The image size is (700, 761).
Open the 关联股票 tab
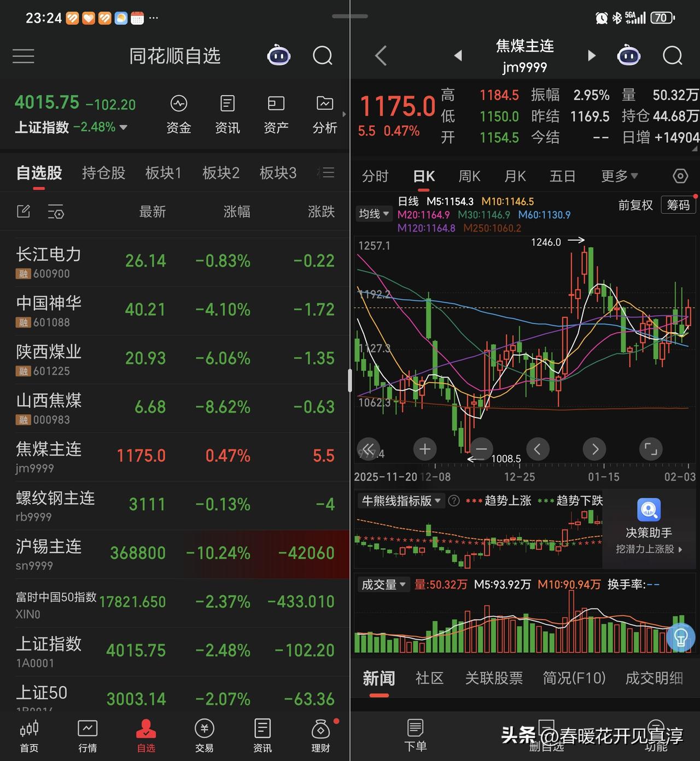[x=494, y=678]
